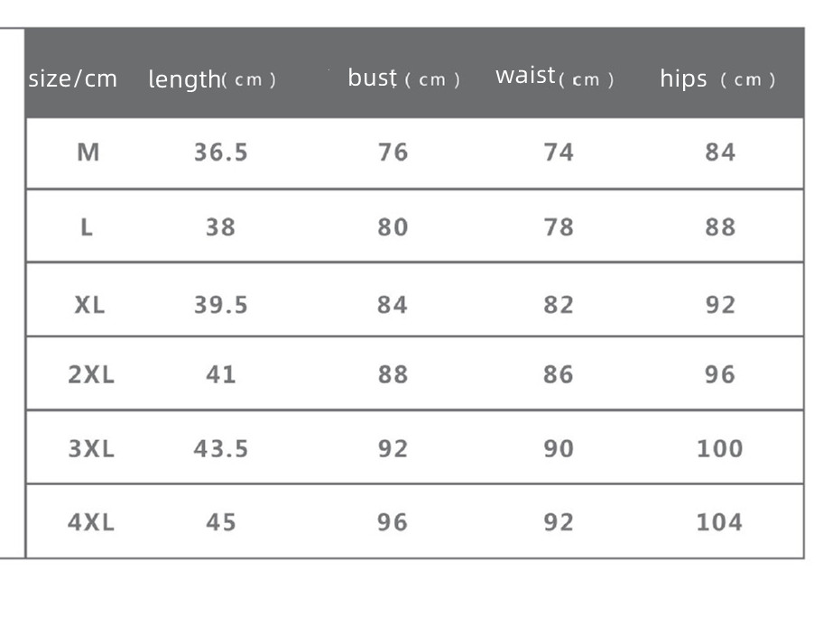Click the 36.5 length value

point(220,152)
